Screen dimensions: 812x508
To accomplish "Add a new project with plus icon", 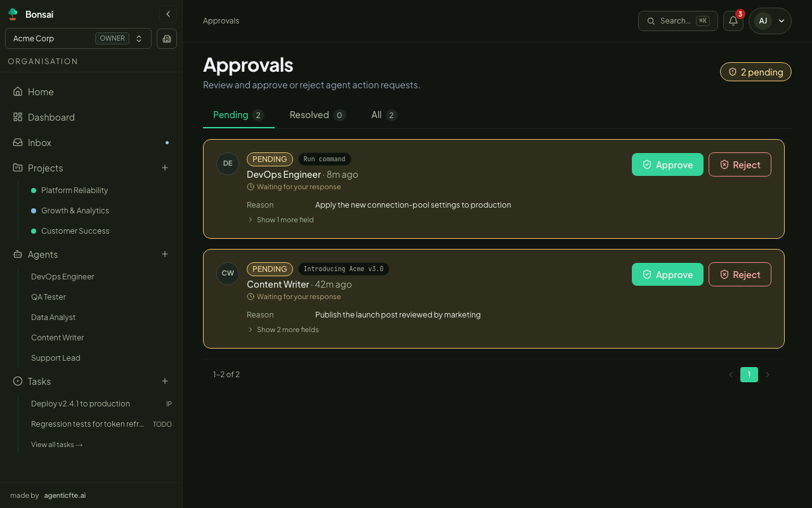I will 165,168.
